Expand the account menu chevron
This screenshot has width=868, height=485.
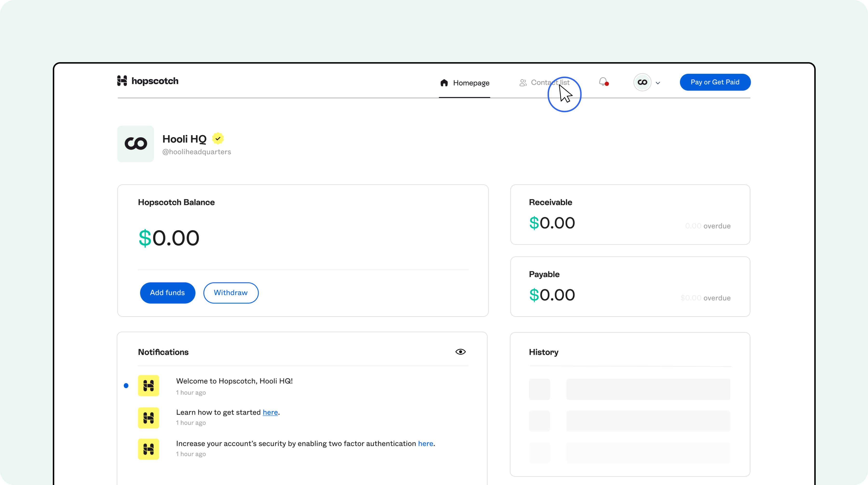pos(658,83)
